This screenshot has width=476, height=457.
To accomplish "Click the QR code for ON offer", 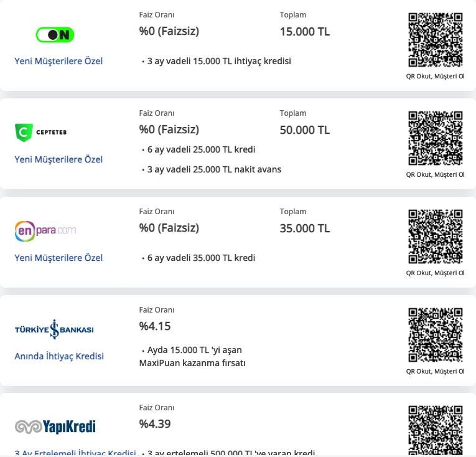I will pyautogui.click(x=436, y=39).
